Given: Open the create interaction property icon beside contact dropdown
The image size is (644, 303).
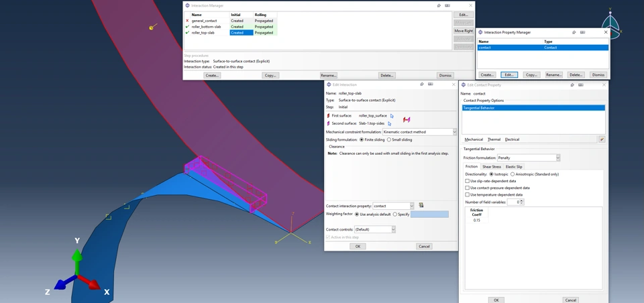Looking at the screenshot, I should click(421, 205).
